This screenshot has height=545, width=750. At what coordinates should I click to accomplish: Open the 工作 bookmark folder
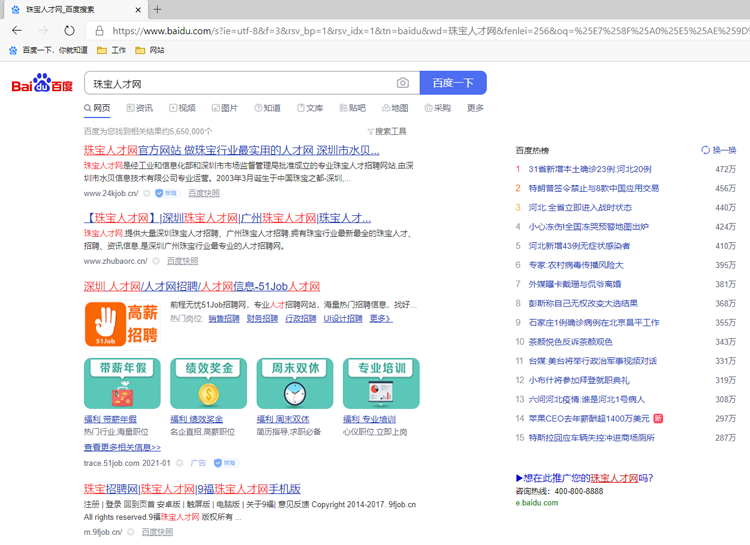(111, 50)
